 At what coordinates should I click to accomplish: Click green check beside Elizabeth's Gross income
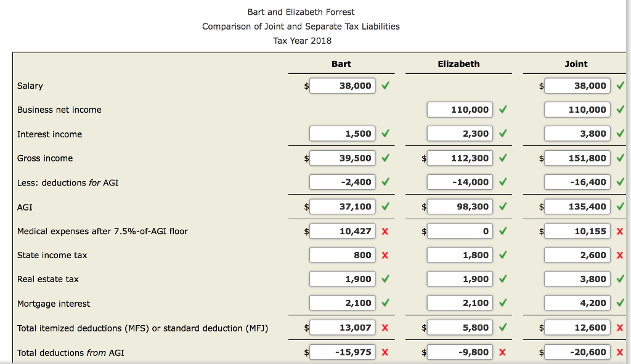(503, 158)
